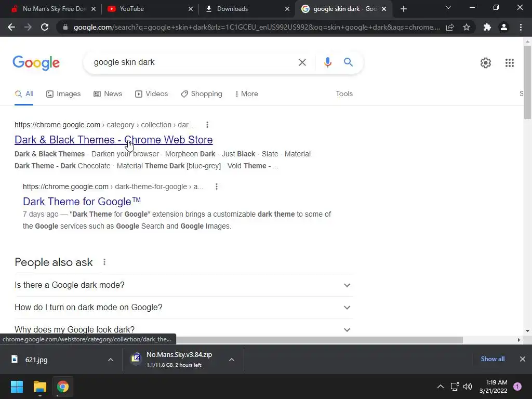The height and width of the screenshot is (399, 532).
Task: Open options for Dark & Black Themes result
Action: [x=207, y=125]
